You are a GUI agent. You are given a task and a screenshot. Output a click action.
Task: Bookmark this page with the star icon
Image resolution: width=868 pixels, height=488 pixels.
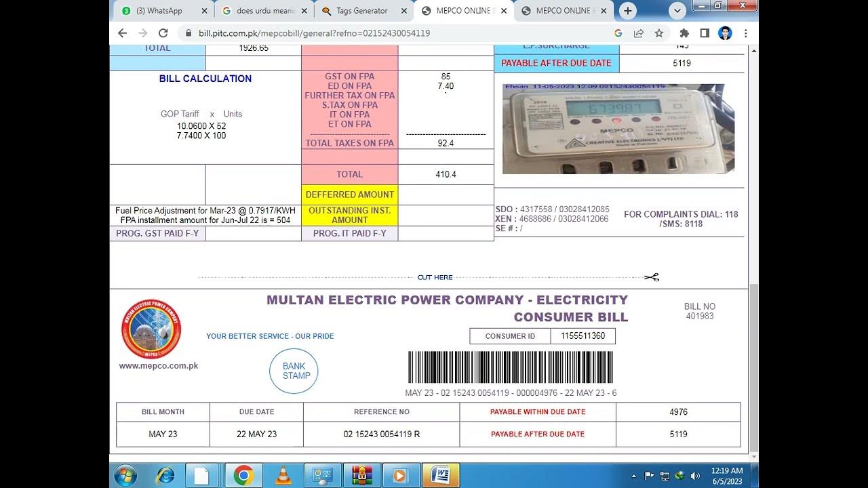click(x=659, y=33)
